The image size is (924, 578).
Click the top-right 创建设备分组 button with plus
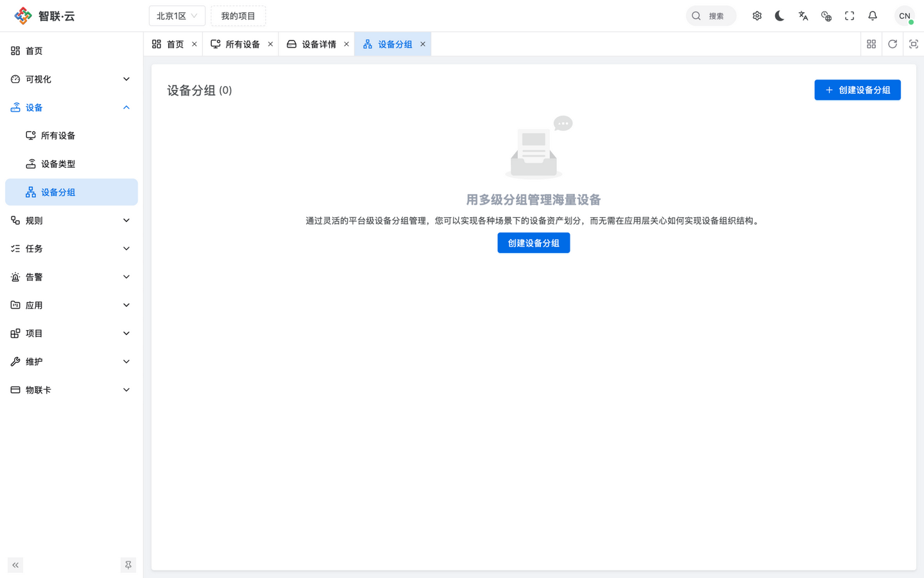click(x=857, y=90)
